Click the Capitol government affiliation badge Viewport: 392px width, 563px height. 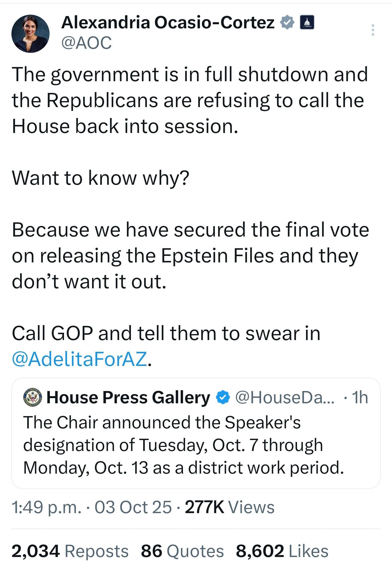click(307, 22)
